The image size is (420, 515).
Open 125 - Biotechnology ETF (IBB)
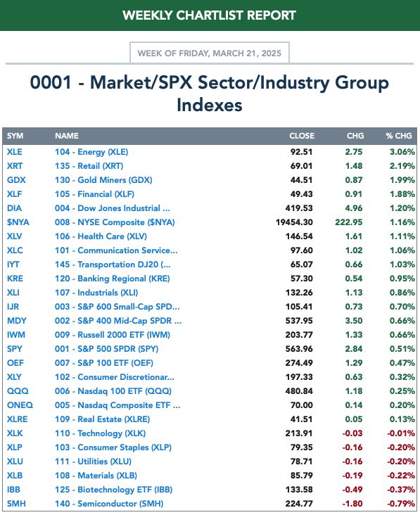tap(113, 490)
